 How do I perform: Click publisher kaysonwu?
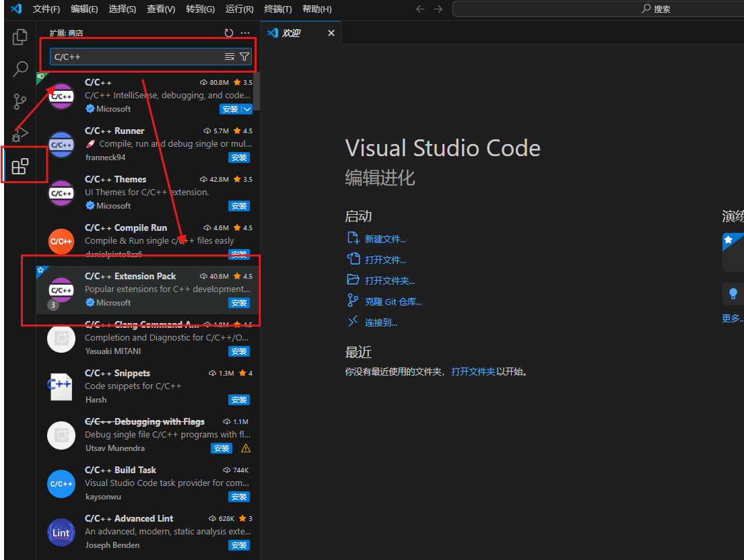point(103,497)
